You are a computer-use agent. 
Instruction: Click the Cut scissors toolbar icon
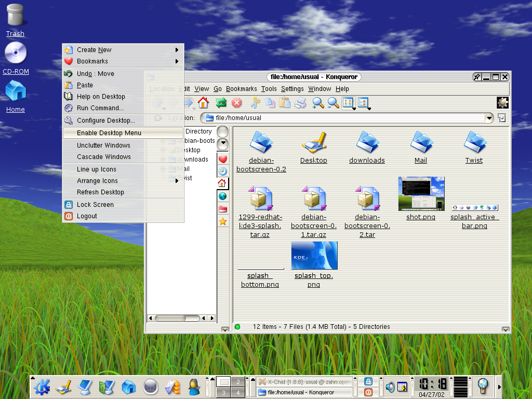[255, 102]
